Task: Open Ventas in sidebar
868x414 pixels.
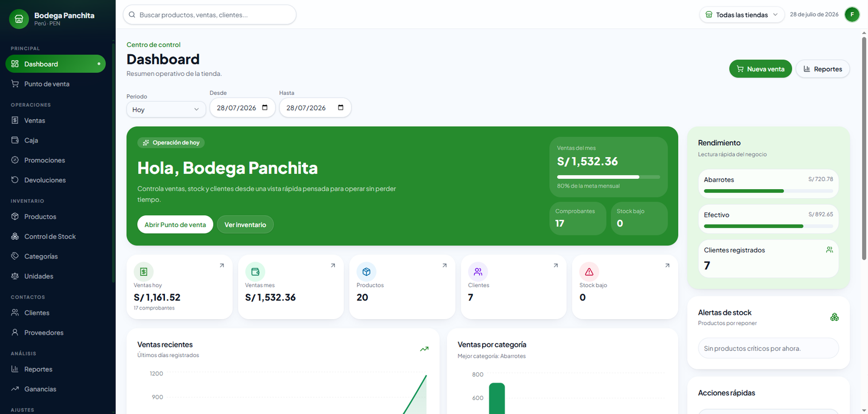Action: (55, 120)
